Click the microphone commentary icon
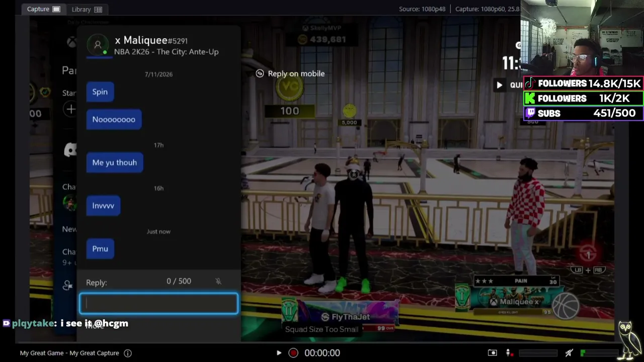The width and height of the screenshot is (644, 362). point(508,353)
